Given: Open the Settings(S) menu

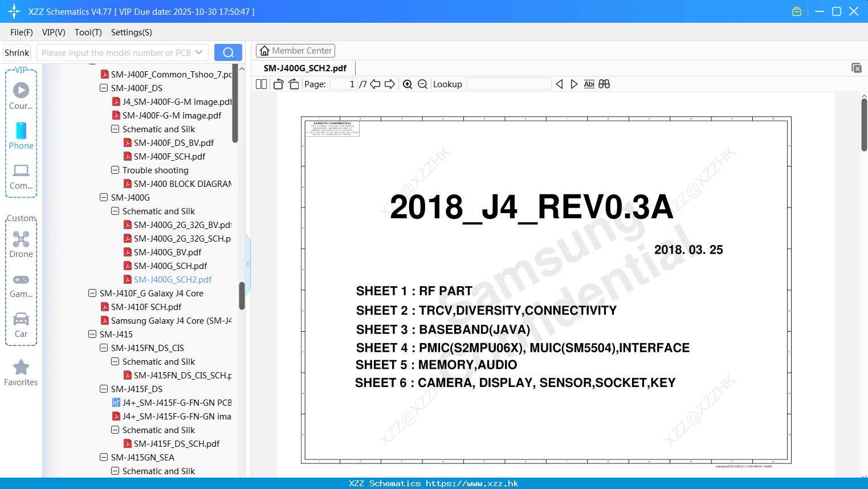Looking at the screenshot, I should (x=131, y=32).
